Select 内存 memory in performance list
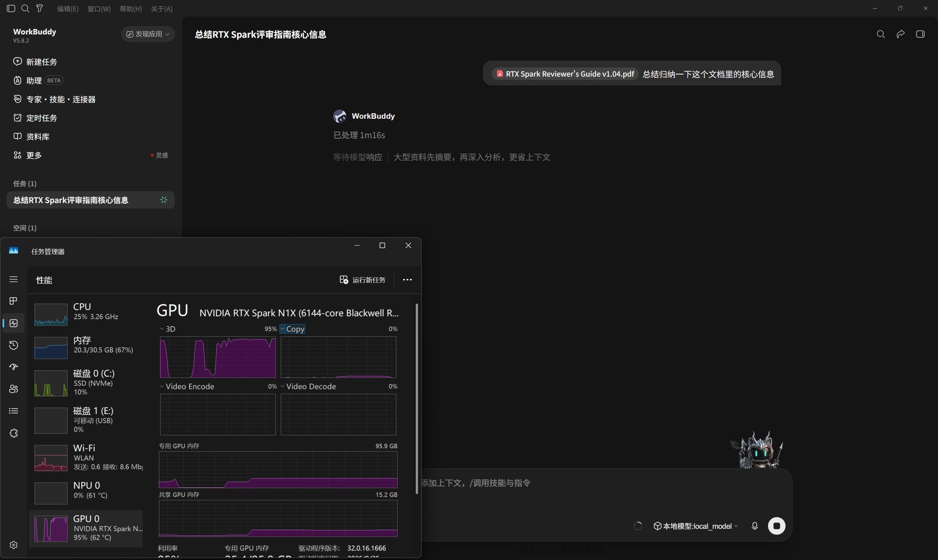This screenshot has width=938, height=560. [87, 347]
